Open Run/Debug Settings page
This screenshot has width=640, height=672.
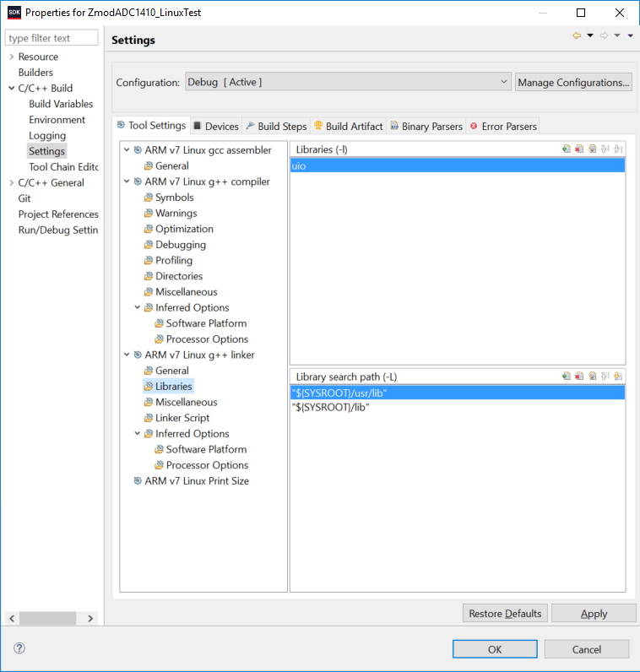58,230
